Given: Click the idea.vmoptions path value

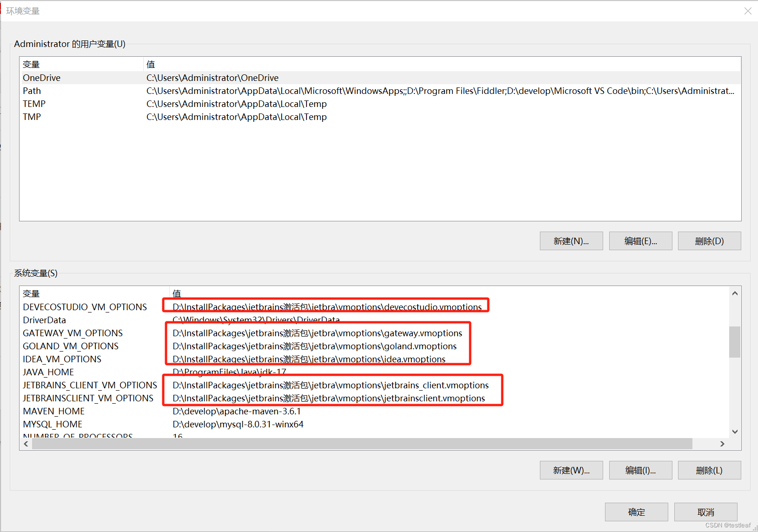Looking at the screenshot, I should tap(309, 359).
